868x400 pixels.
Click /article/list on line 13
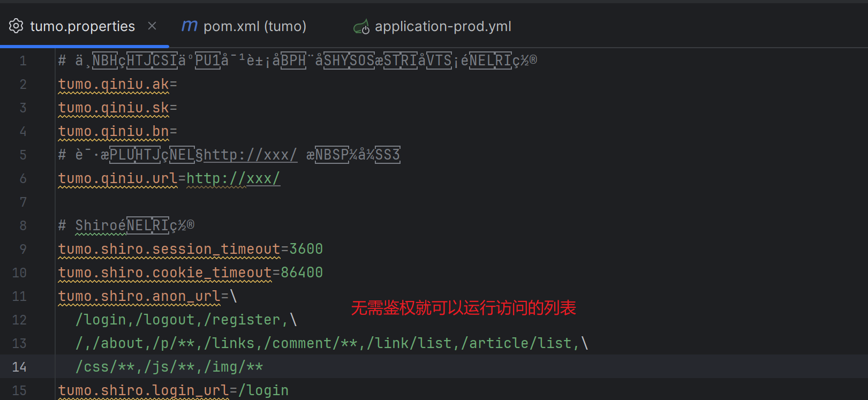(516, 343)
